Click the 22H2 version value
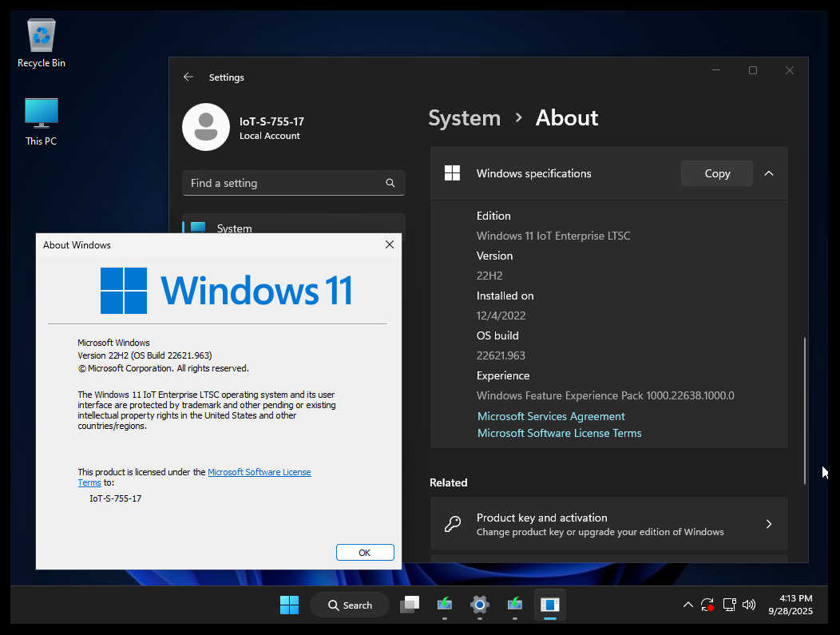This screenshot has width=840, height=635. click(x=489, y=276)
